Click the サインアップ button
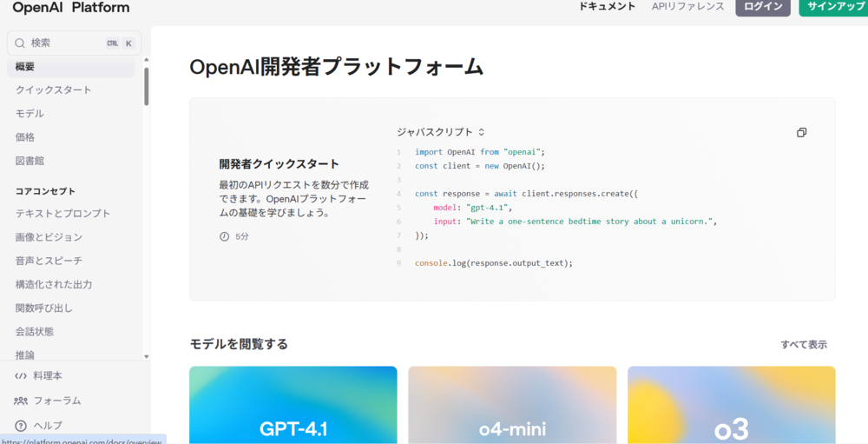 833,7
